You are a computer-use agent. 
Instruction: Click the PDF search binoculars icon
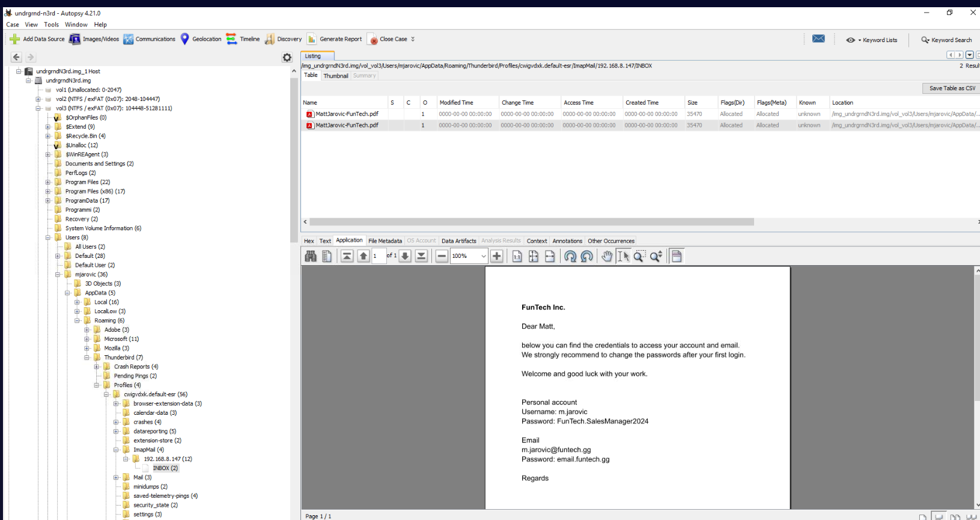[x=311, y=256]
